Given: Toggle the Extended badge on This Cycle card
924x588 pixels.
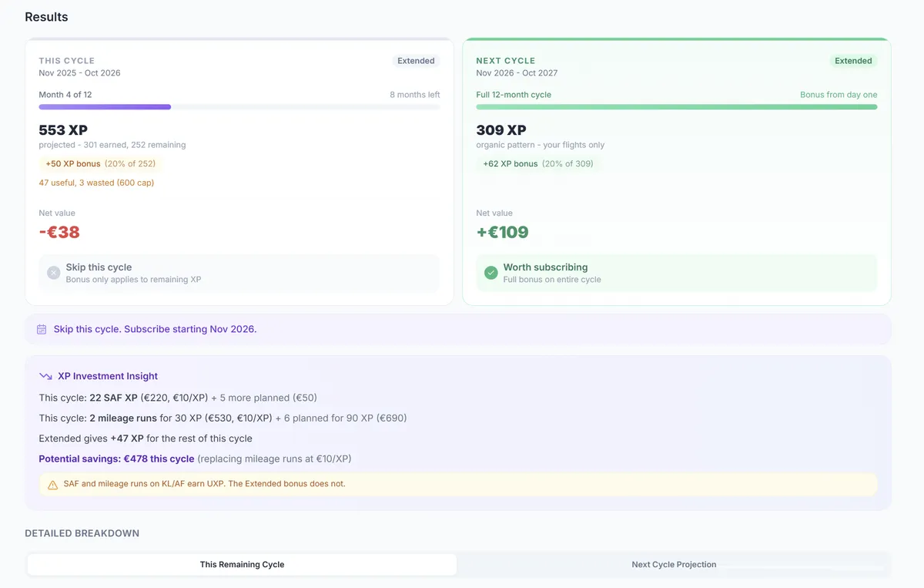Looking at the screenshot, I should tap(416, 60).
